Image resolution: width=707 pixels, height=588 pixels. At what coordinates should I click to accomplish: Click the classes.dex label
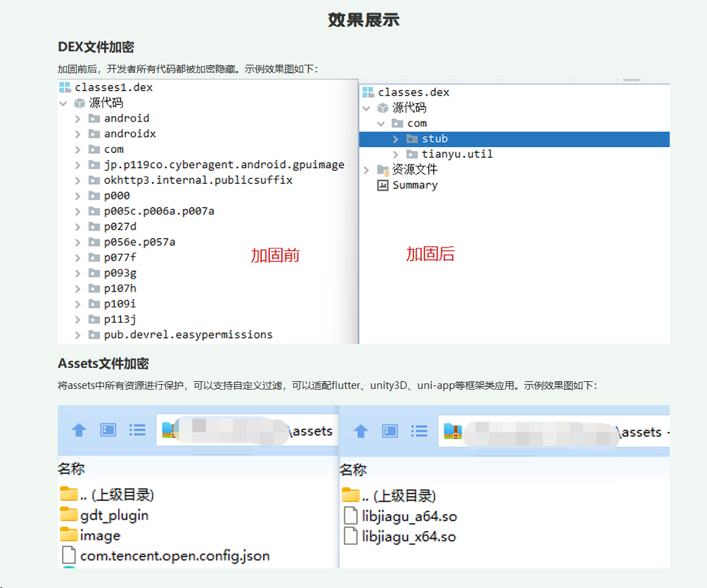[x=414, y=92]
